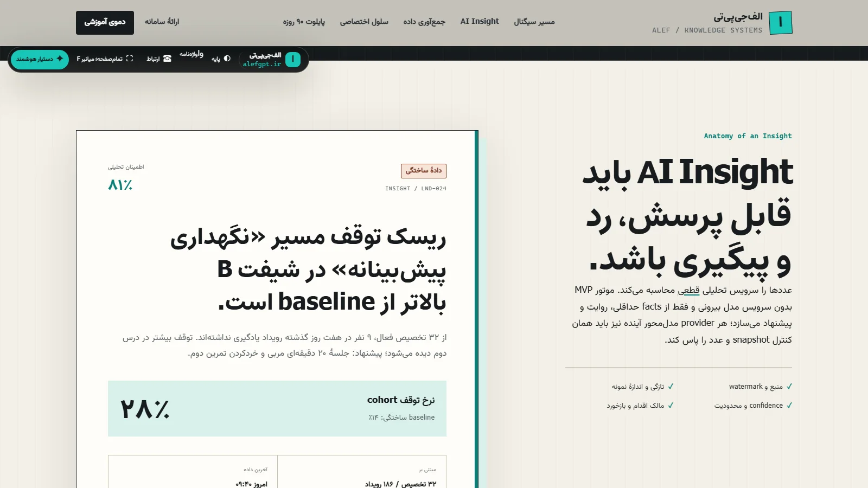The height and width of the screenshot is (488, 868).
Task: Click checkmark beside محدودیت و confidence
Action: click(789, 406)
